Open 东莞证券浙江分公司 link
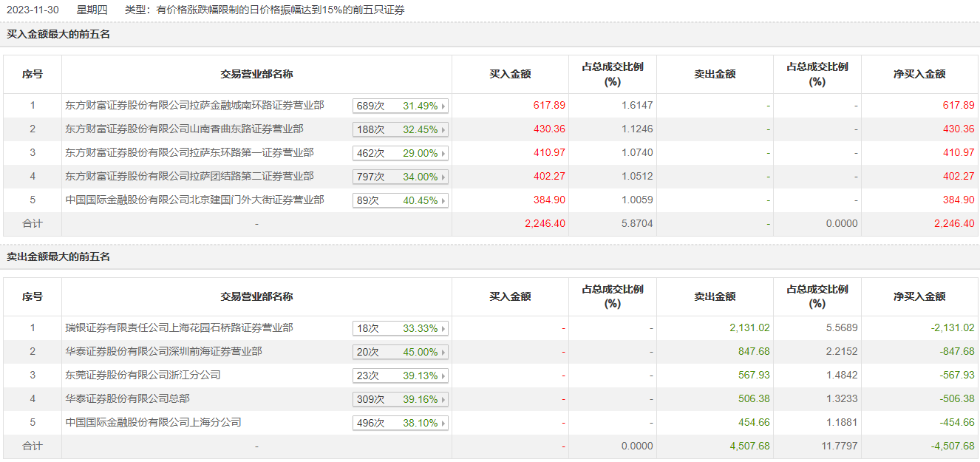Viewport: 980px width, 462px height. (143, 375)
